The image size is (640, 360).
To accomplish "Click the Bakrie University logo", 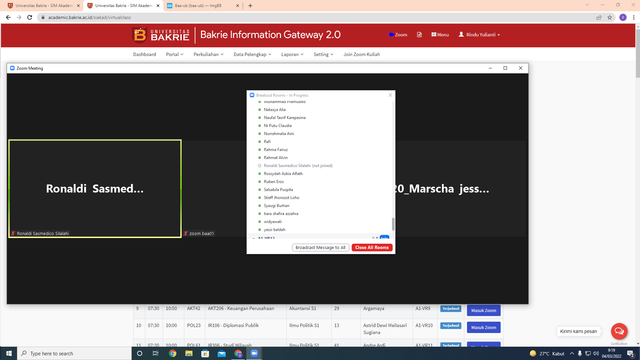I will [x=161, y=35].
